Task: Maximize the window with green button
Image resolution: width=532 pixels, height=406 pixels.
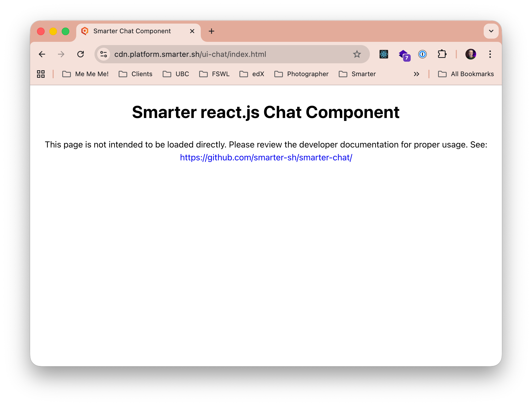Action: 65,31
